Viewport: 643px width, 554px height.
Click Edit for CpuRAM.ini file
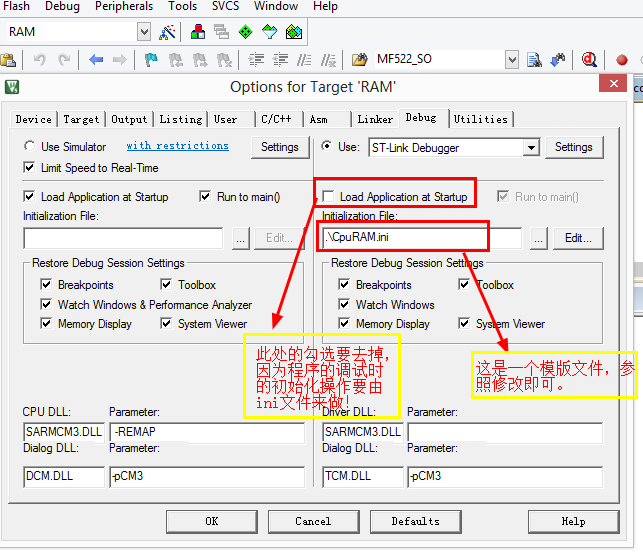point(578,238)
